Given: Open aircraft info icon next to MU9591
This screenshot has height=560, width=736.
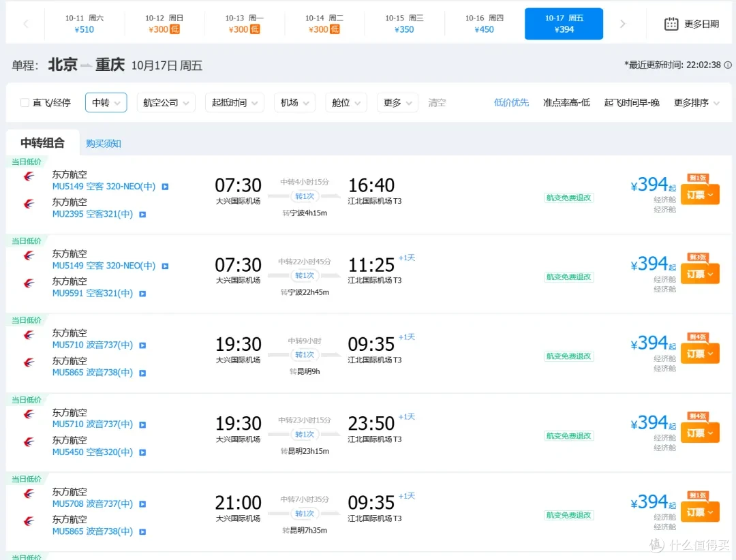Looking at the screenshot, I should coord(142,294).
